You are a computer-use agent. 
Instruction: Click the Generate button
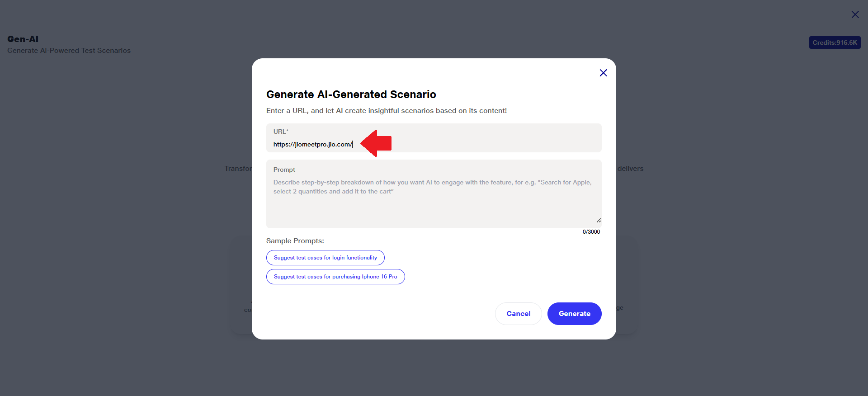pos(574,314)
